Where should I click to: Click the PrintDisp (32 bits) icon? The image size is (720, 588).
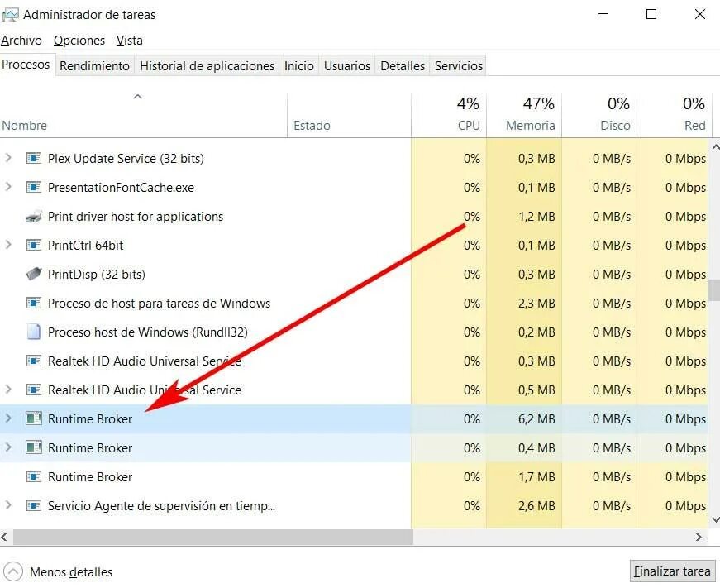(34, 275)
